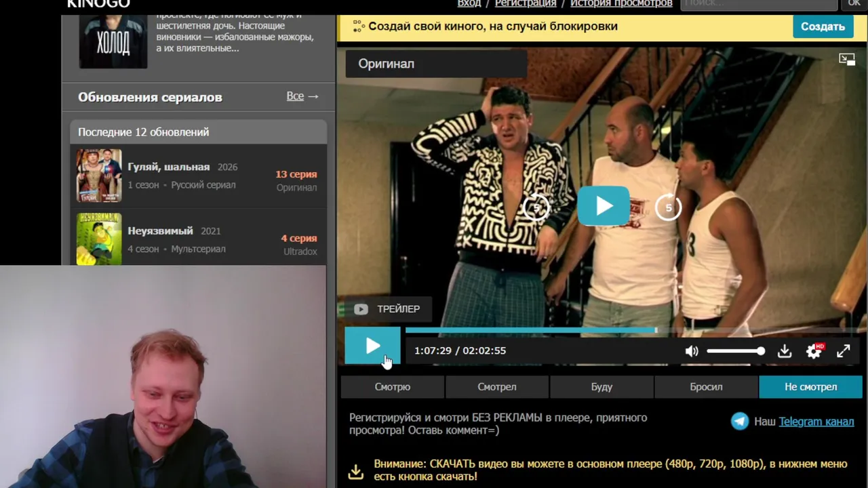
Task: Click the OK search button
Action: click(x=854, y=4)
